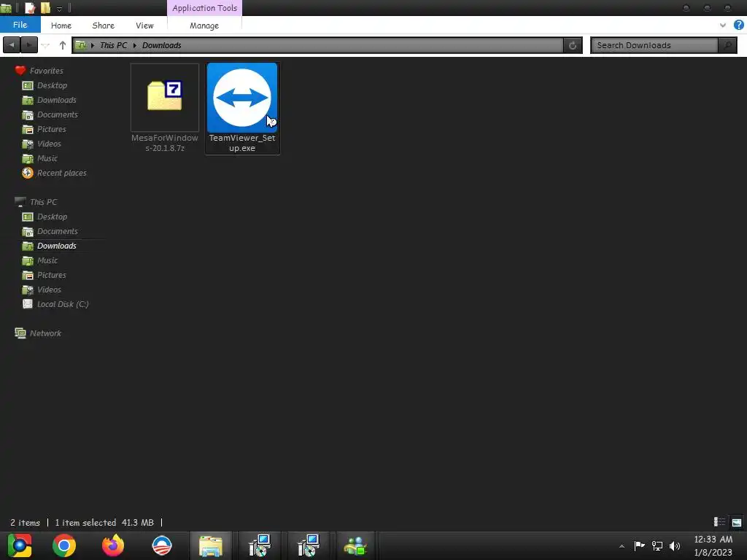Show hidden system tray icons

coord(622,546)
